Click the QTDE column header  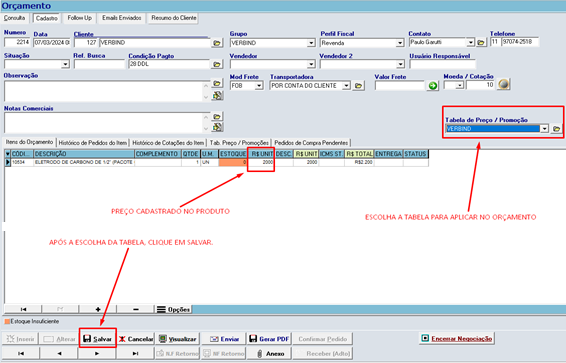(191, 154)
